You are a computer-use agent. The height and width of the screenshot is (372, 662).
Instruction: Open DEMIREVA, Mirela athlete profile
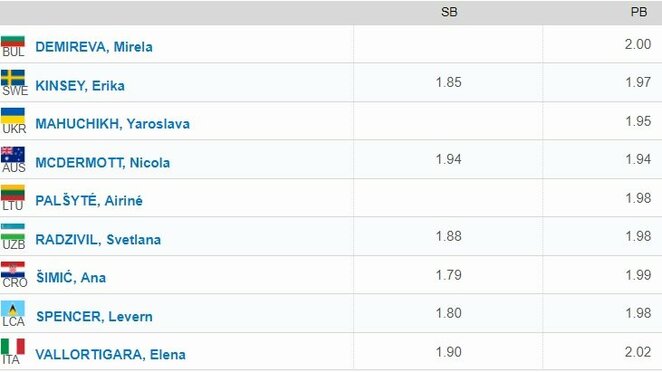[94, 46]
